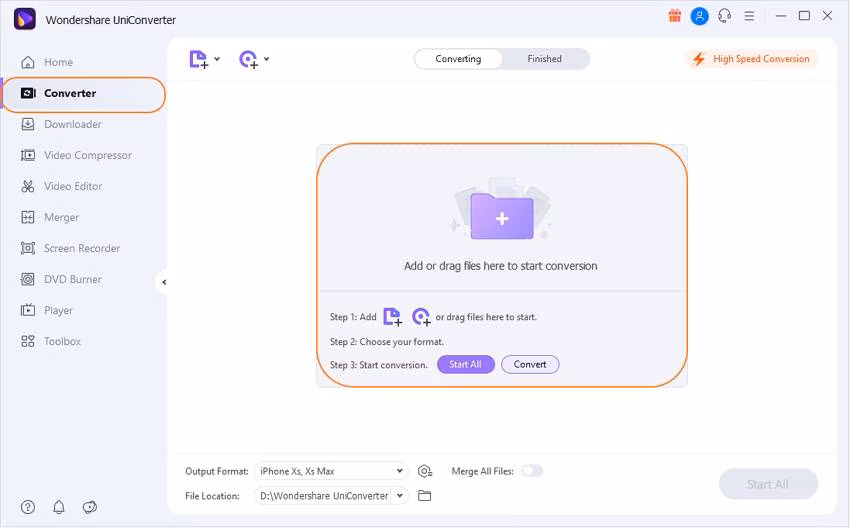Click the Convert button in Step 3
The width and height of the screenshot is (850, 528).
click(x=530, y=364)
